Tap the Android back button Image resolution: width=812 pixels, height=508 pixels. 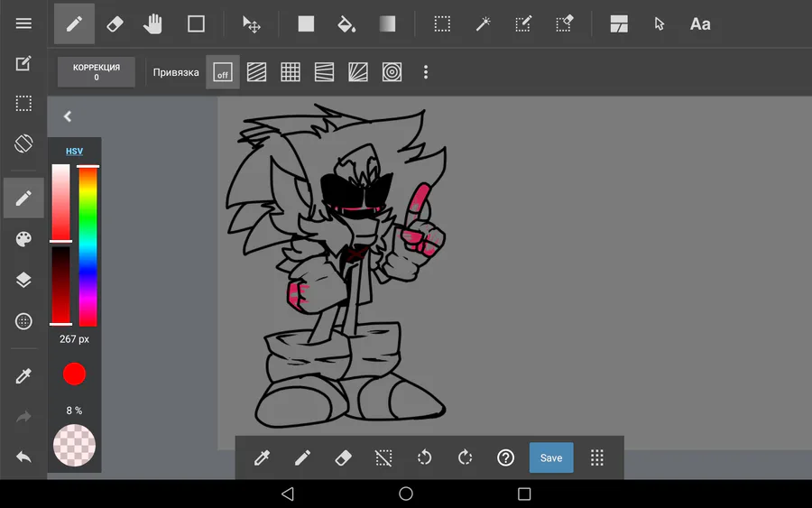(x=288, y=494)
